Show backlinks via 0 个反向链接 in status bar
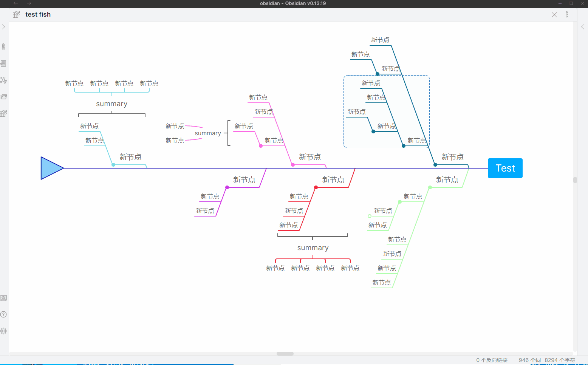588x365 pixels. [492, 360]
